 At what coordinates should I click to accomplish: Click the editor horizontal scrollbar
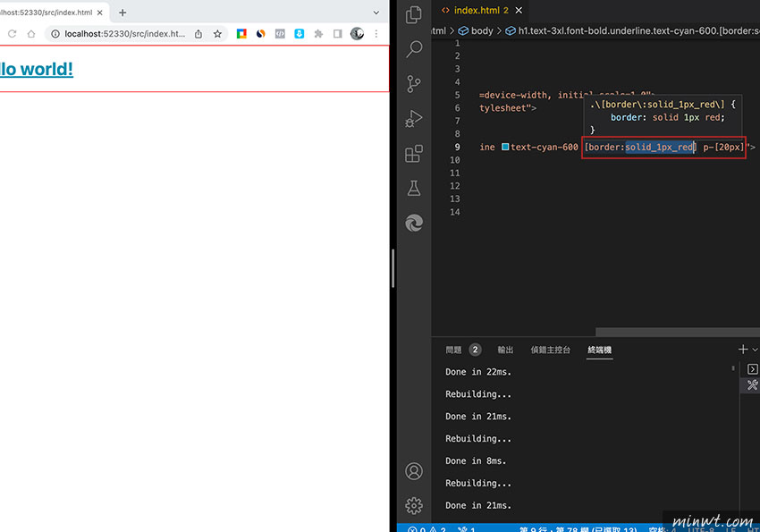pyautogui.click(x=678, y=332)
